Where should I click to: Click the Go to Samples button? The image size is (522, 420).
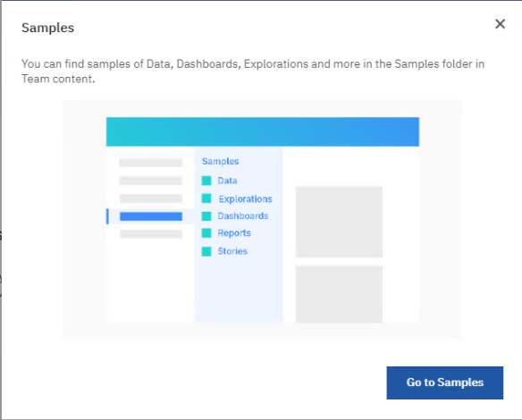[x=445, y=382]
